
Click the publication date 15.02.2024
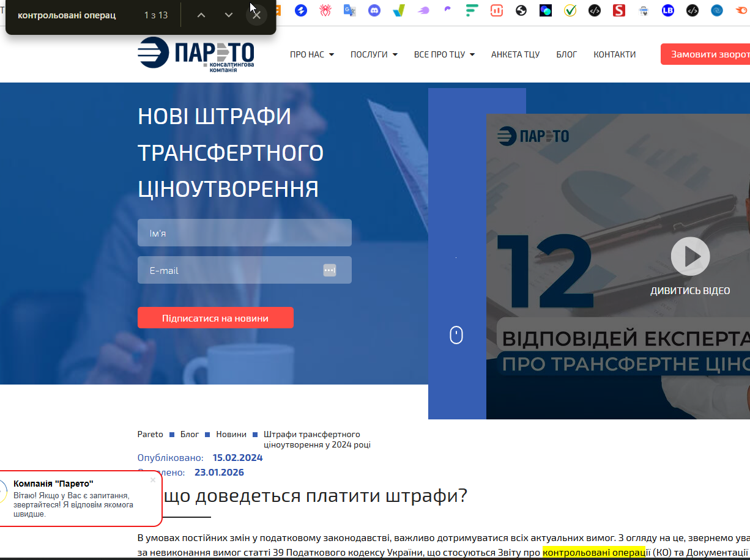click(x=238, y=457)
